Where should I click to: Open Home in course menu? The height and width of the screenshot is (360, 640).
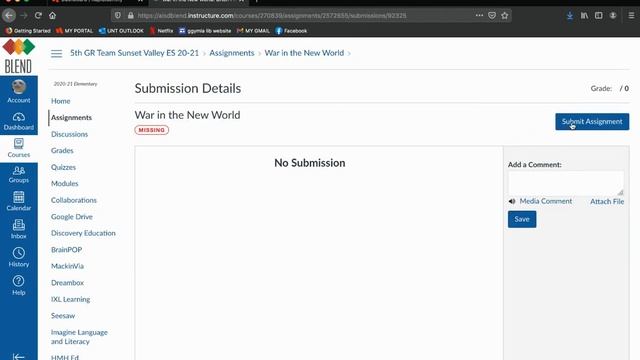click(60, 101)
